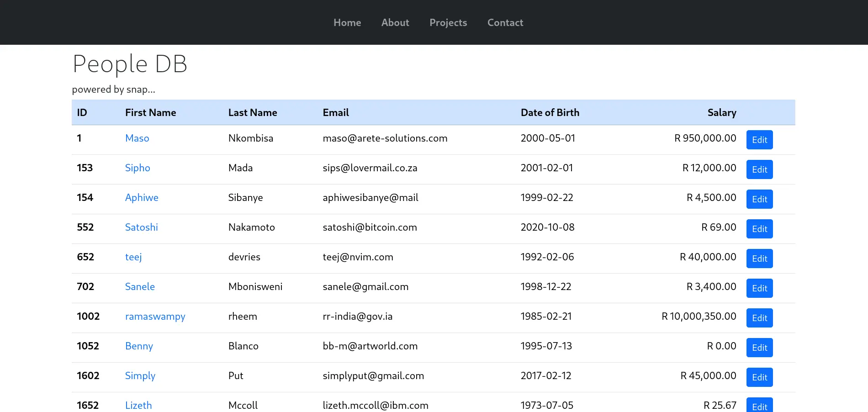Open Aphiwe's profile
The width and height of the screenshot is (868, 412).
tap(142, 197)
